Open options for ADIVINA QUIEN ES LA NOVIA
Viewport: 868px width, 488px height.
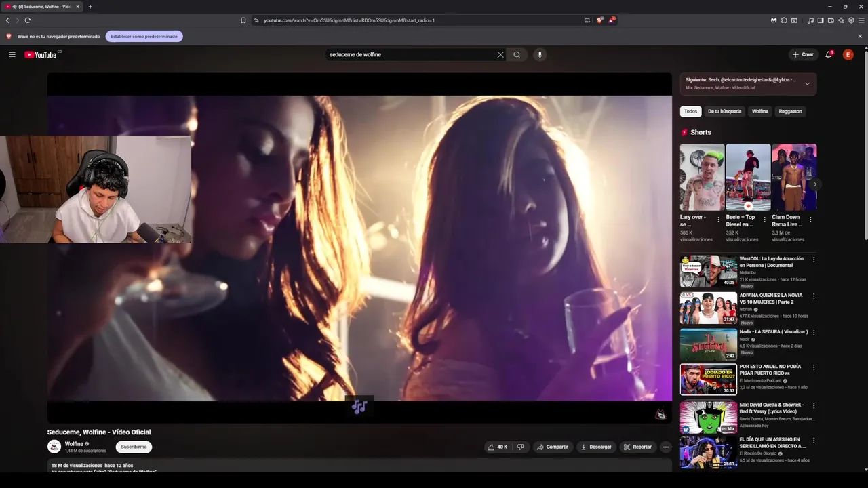[x=814, y=296]
